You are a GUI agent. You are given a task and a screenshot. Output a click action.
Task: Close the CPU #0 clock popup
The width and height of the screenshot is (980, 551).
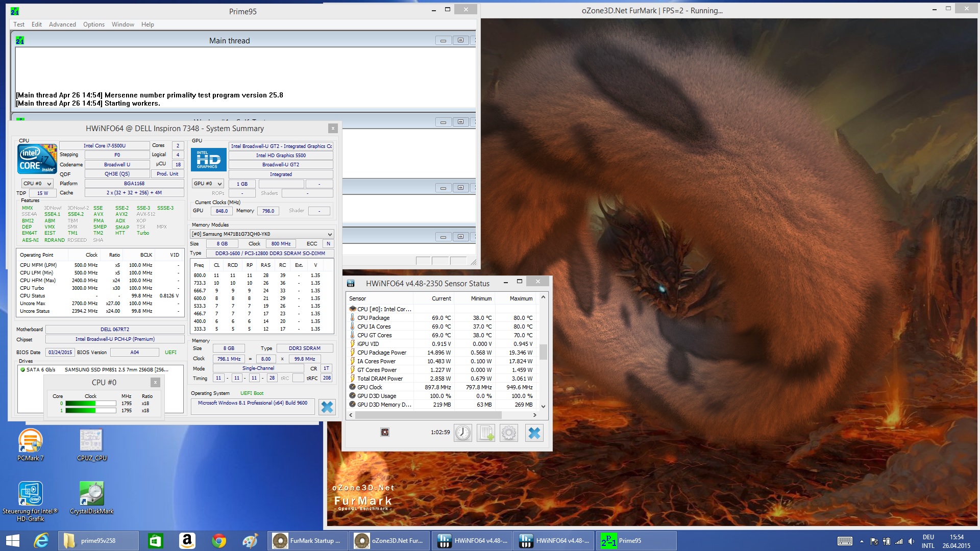156,382
